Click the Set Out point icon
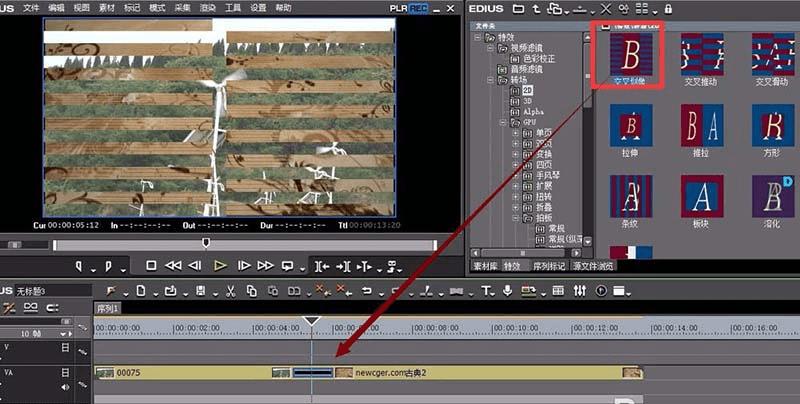This screenshot has width=800, height=404. click(108, 266)
